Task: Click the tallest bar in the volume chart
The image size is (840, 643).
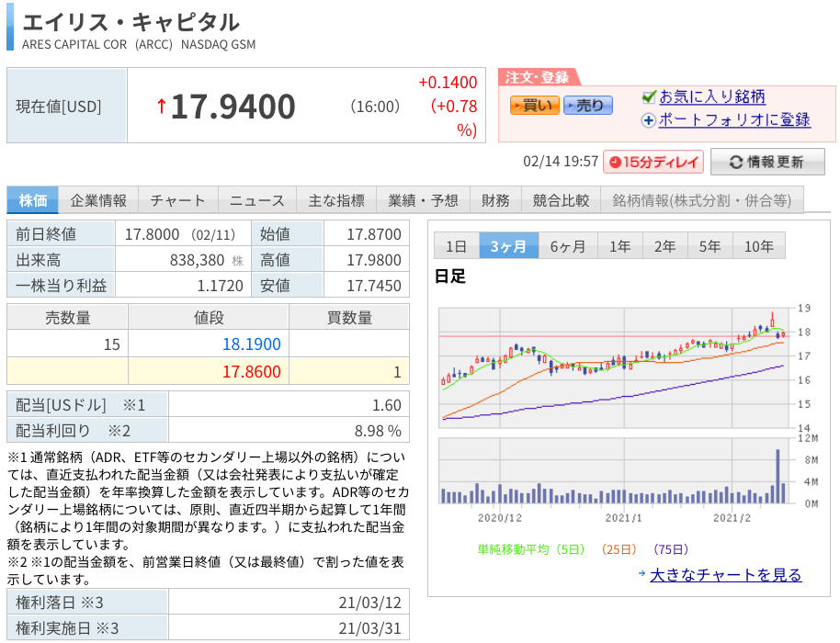Action: [778, 476]
